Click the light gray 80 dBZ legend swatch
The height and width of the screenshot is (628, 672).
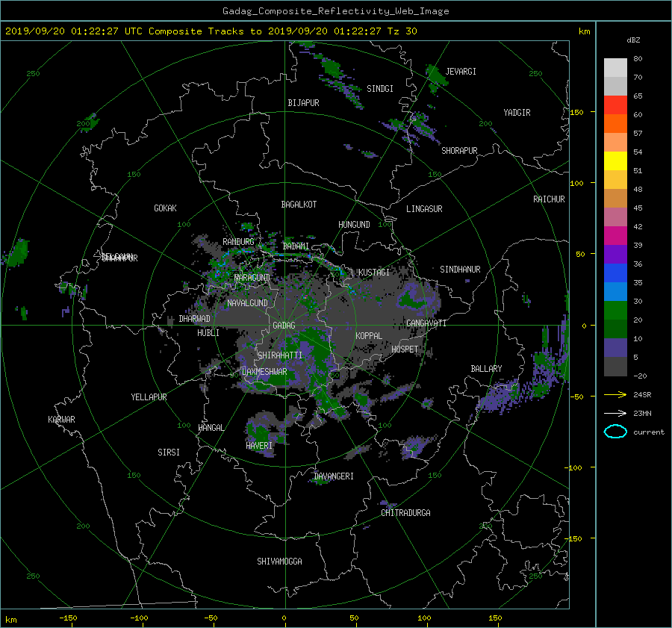[x=615, y=67]
